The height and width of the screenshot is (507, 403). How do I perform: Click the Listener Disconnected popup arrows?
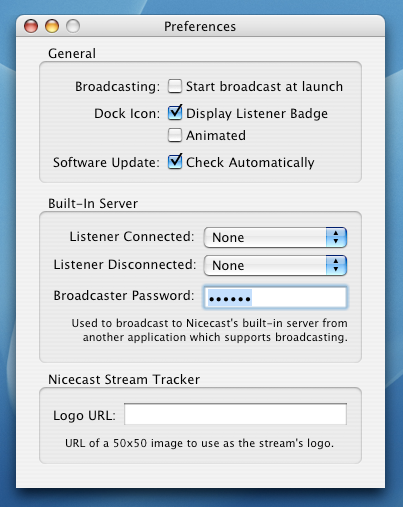coord(336,265)
